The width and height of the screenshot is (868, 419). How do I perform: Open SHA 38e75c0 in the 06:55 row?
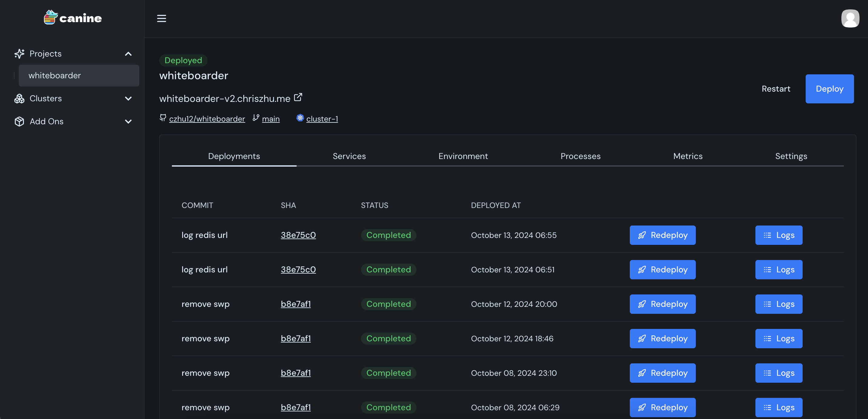[x=298, y=235]
